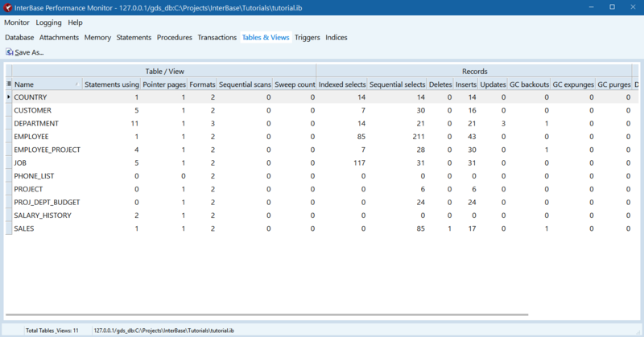
Task: Sort by Inserts column header
Action: tap(466, 84)
